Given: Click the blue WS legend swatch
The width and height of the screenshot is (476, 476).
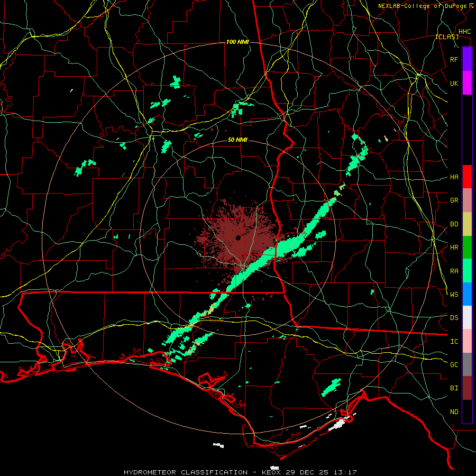Looking at the screenshot, I should point(467,294).
